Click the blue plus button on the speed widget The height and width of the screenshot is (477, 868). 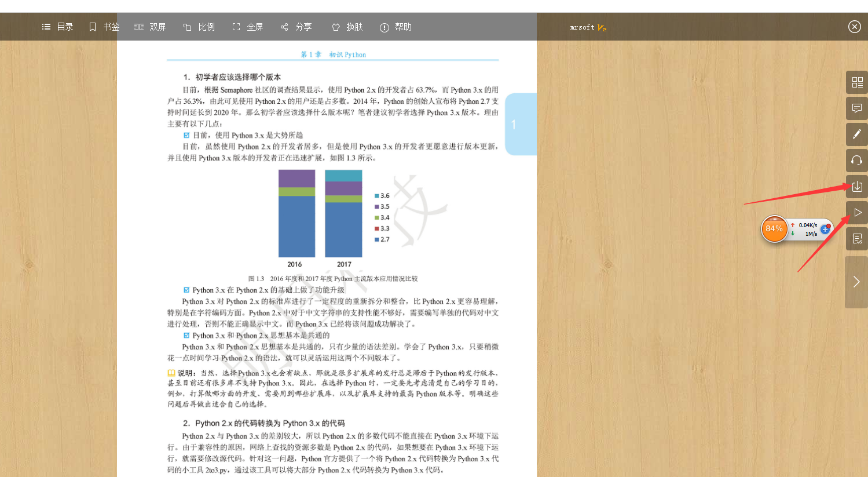pos(825,230)
